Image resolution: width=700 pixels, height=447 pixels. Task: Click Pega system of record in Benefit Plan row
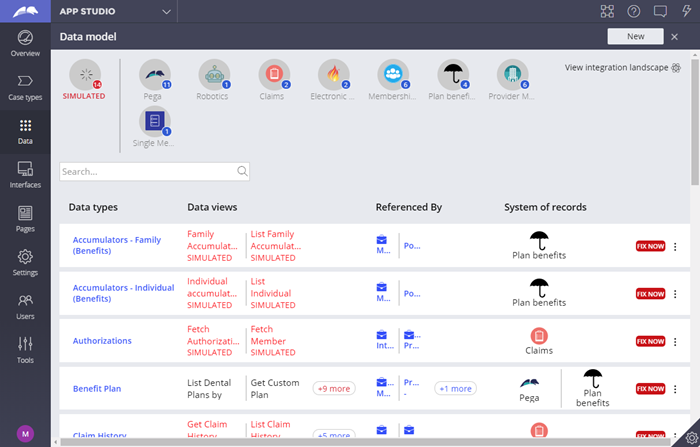[x=529, y=389]
